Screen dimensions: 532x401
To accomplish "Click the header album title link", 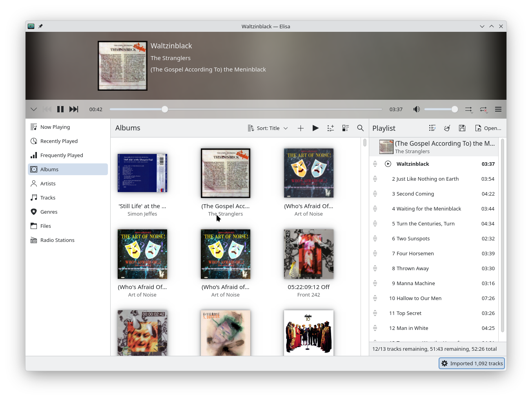I will coord(208,69).
